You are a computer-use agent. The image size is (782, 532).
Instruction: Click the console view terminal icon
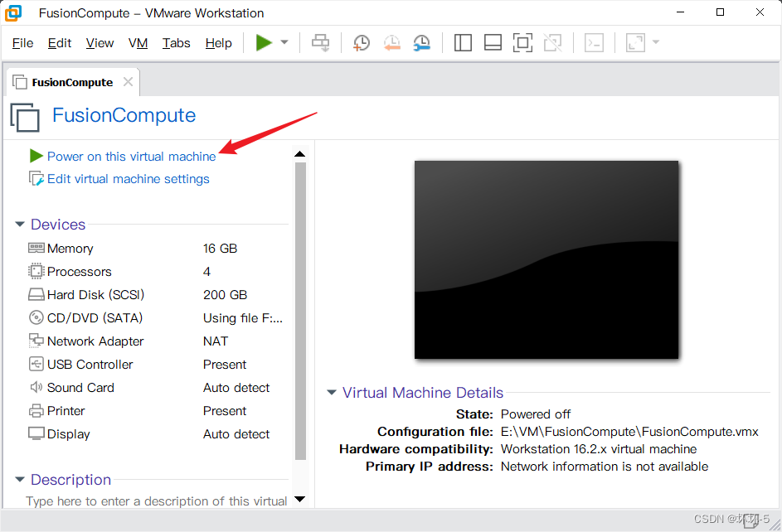pyautogui.click(x=594, y=43)
